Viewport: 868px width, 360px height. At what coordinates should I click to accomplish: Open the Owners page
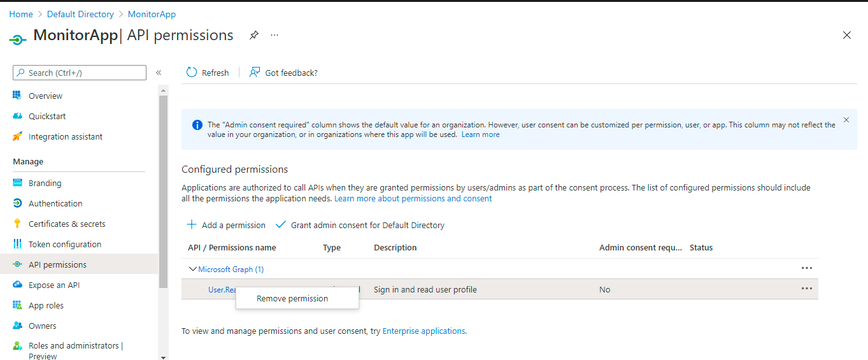(x=43, y=326)
